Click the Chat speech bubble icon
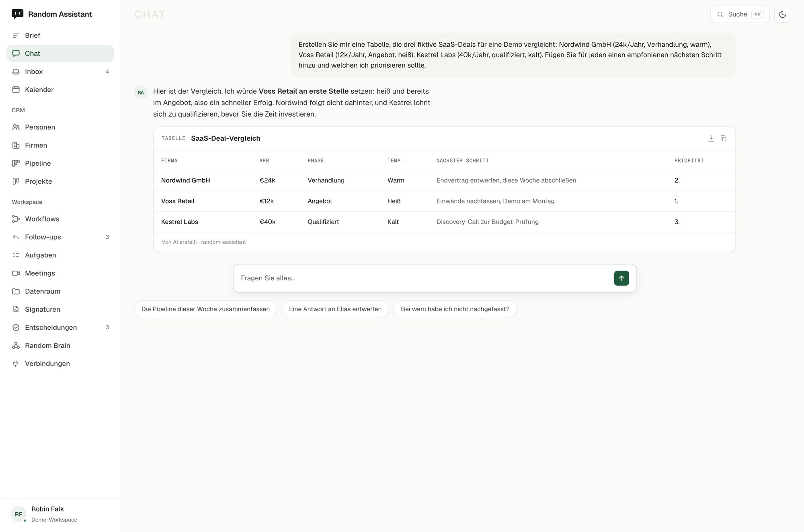The width and height of the screenshot is (804, 532). coord(16,53)
